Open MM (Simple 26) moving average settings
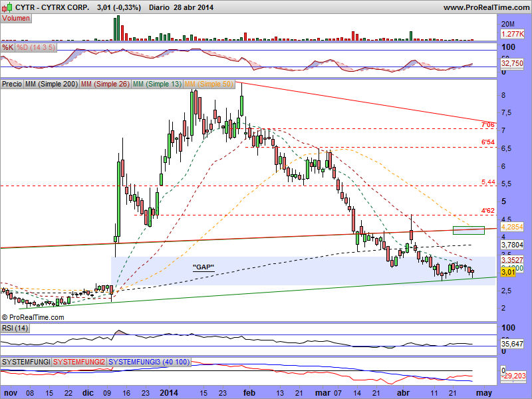Screen dimensions: 532x399 (x=105, y=84)
